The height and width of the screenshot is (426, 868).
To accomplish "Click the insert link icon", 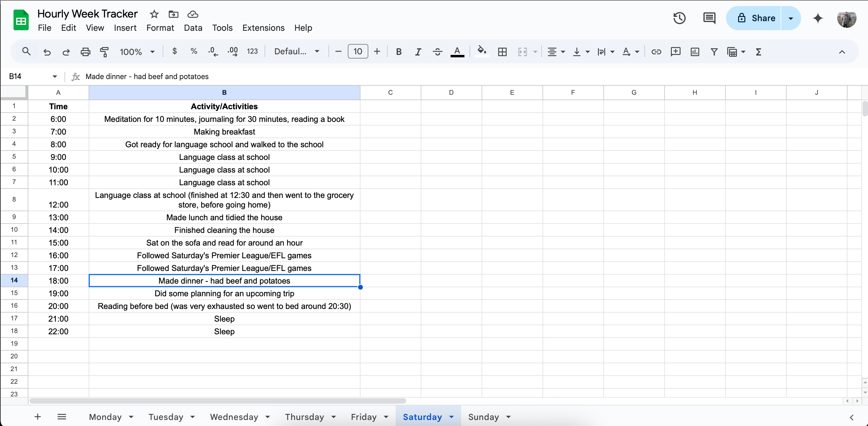I will [x=656, y=52].
